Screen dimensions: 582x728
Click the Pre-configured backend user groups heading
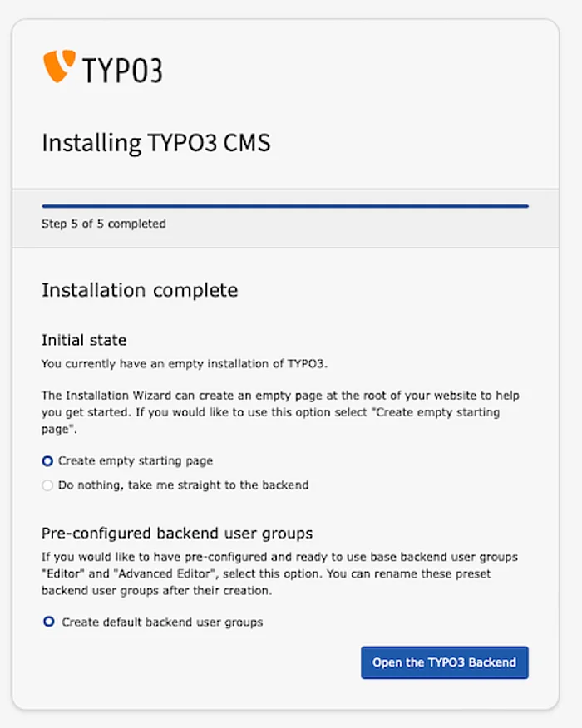click(176, 533)
